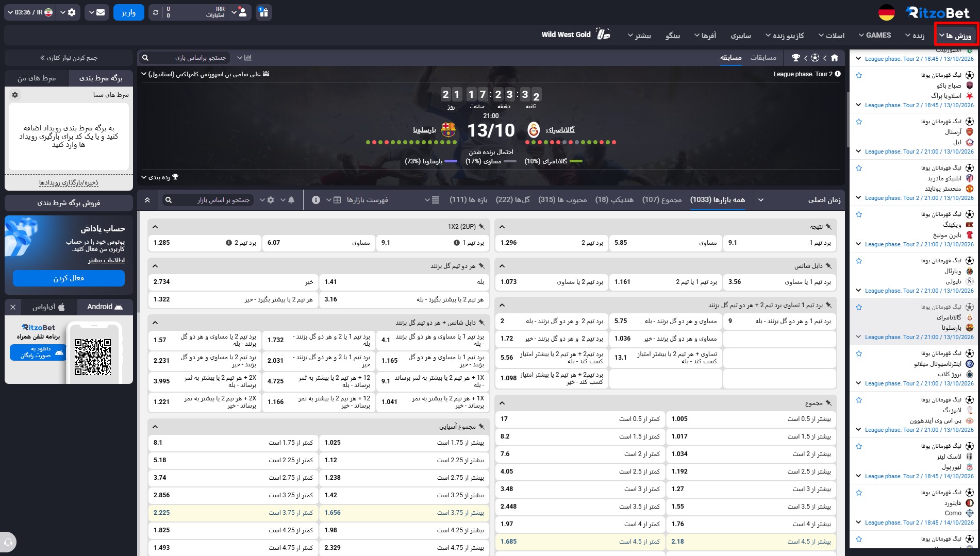Click the ذخیره/بارگذاری رویدادها link

click(69, 182)
